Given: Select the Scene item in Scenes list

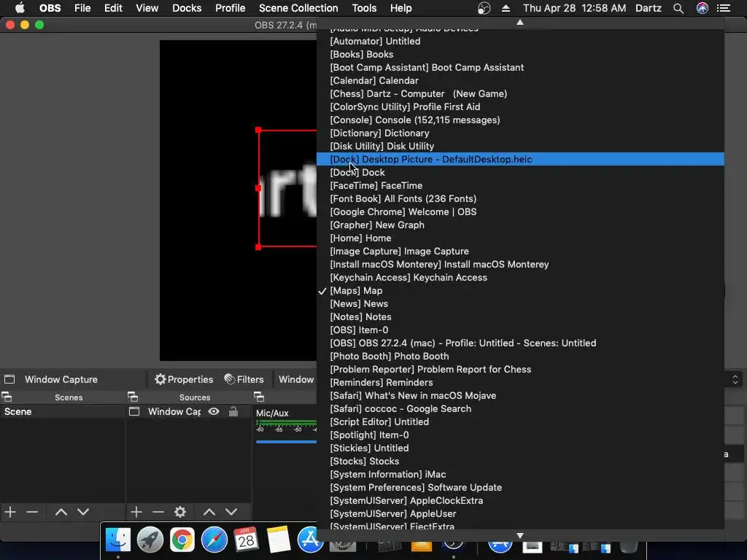Looking at the screenshot, I should [x=63, y=411].
